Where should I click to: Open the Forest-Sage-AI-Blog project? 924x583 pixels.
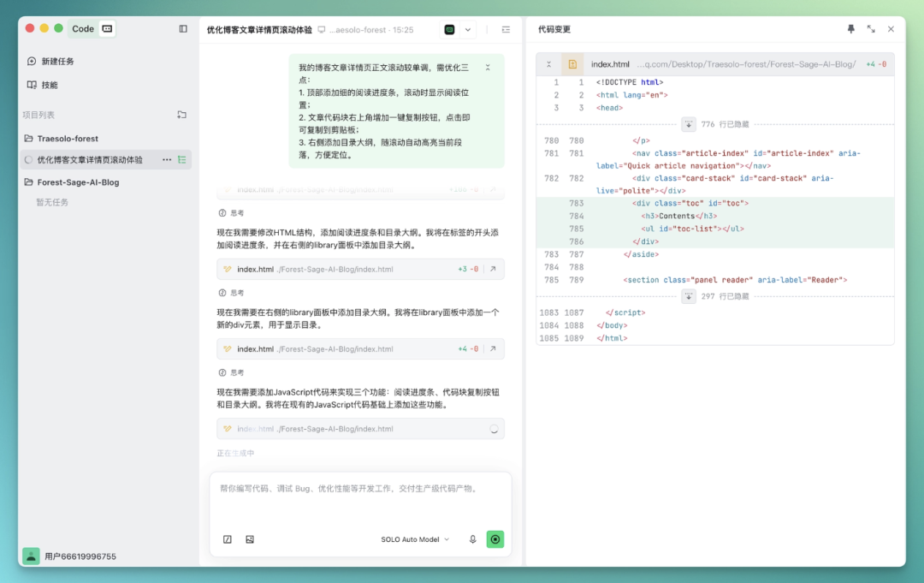[78, 182]
